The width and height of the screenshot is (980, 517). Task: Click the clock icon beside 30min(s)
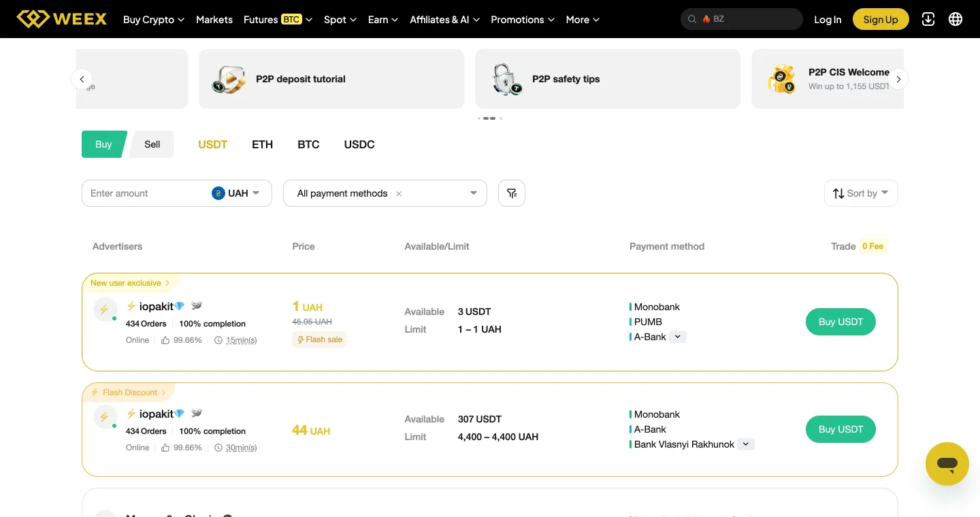coord(218,448)
